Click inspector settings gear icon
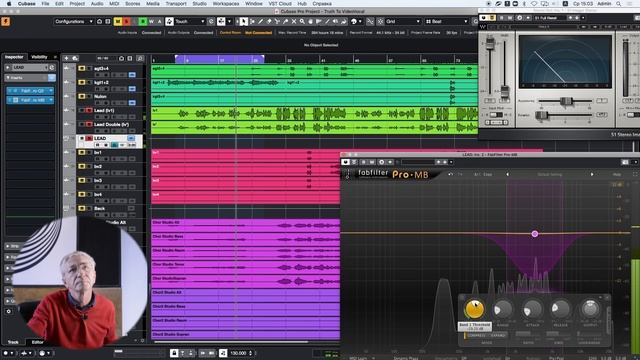The height and width of the screenshot is (360, 640). 9,311
